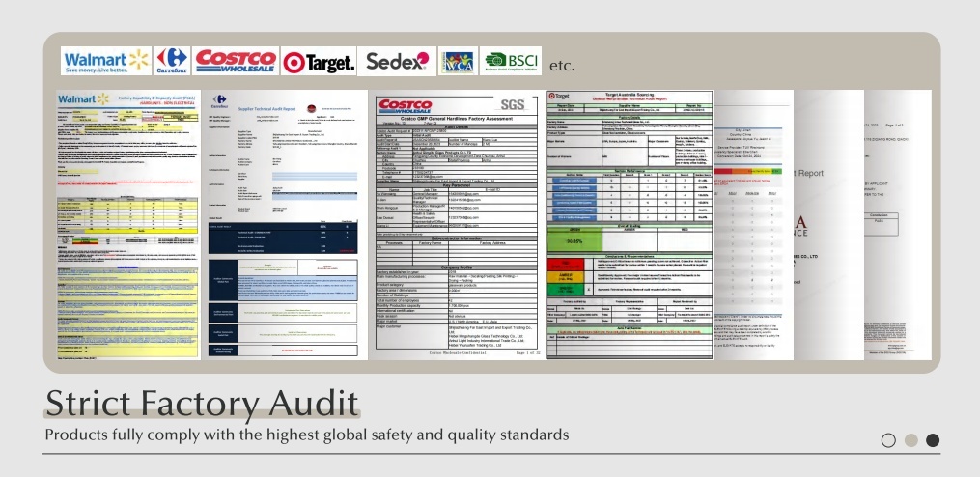Click the amber rating box in the Target report
Image resolution: width=980 pixels, height=477 pixels.
[x=566, y=277]
